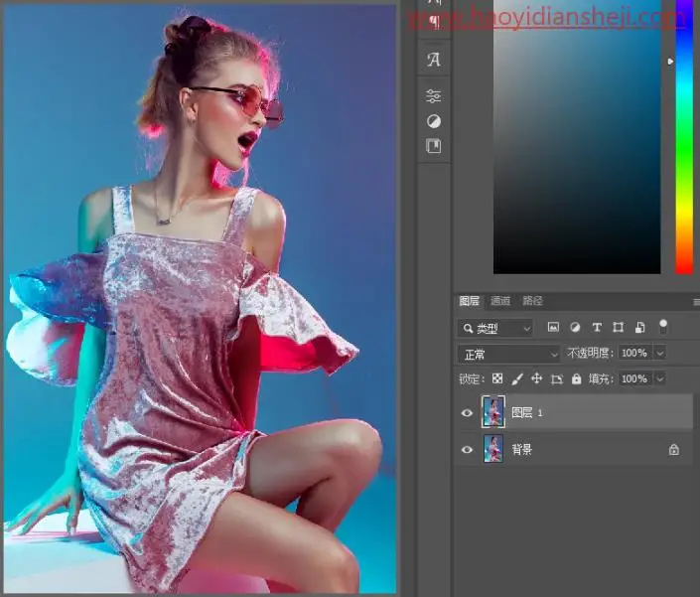Open the Libraries panel icon
The image size is (700, 597).
(434, 146)
